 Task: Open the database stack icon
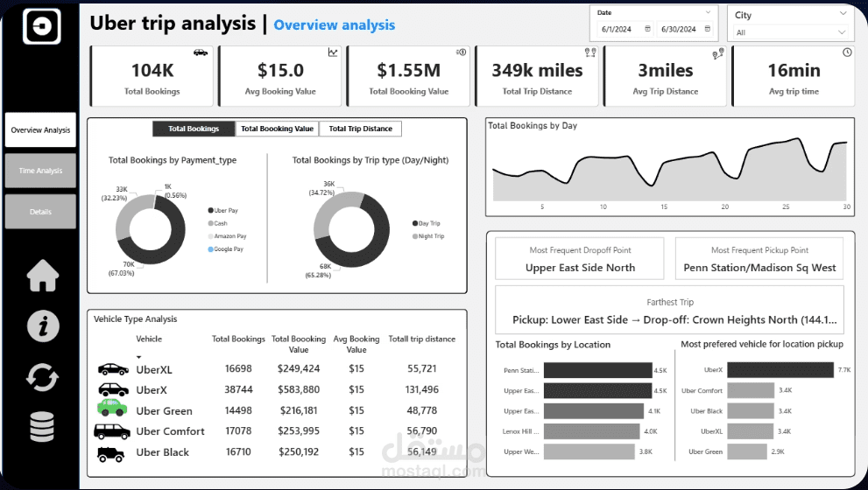pyautogui.click(x=42, y=427)
